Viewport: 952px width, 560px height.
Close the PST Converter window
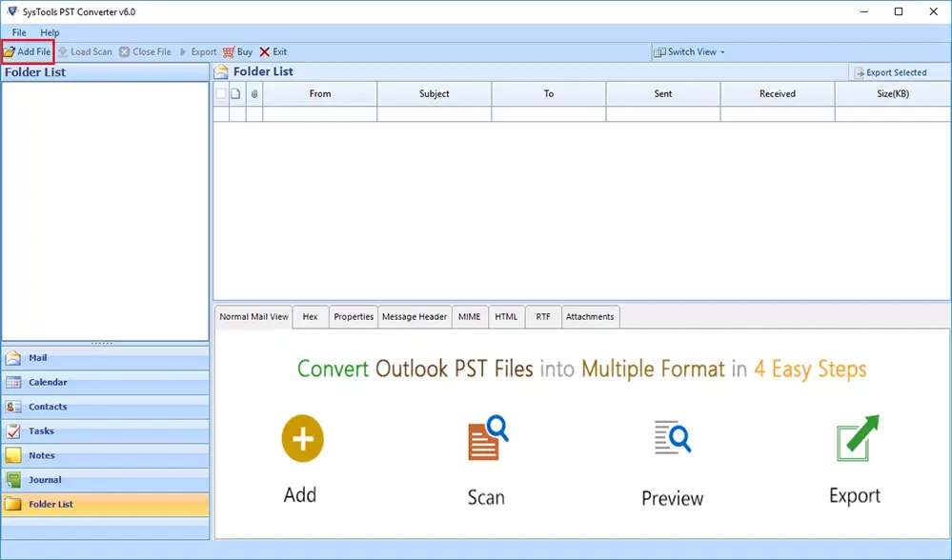(934, 11)
